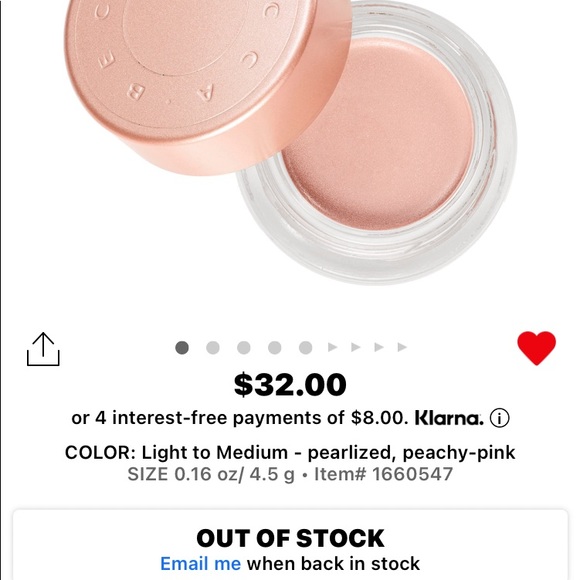Play the second video indicator triangle
The width and height of the screenshot is (580, 580).
(x=356, y=347)
